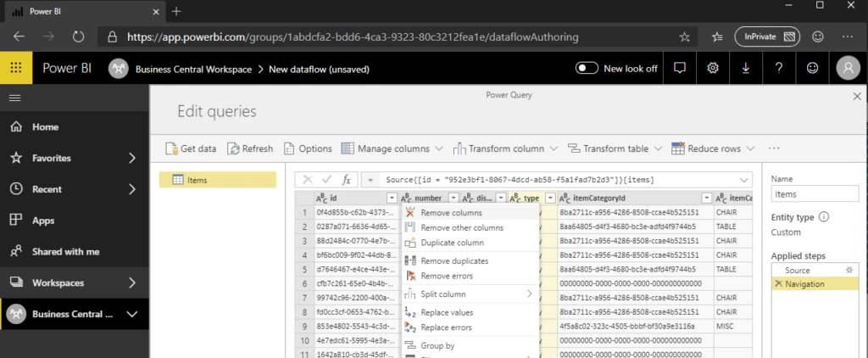The height and width of the screenshot is (358, 868).
Task: Open the Manage columns dropdown
Action: [x=392, y=148]
